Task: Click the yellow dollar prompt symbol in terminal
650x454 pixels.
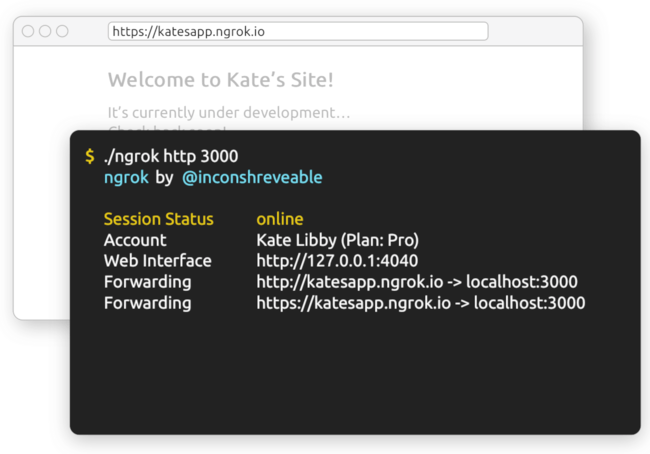Action: click(x=90, y=157)
